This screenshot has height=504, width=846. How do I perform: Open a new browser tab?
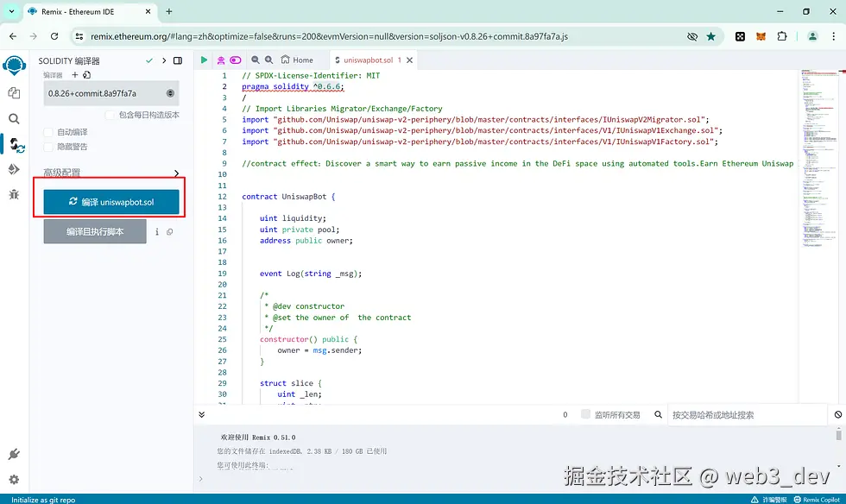click(169, 11)
